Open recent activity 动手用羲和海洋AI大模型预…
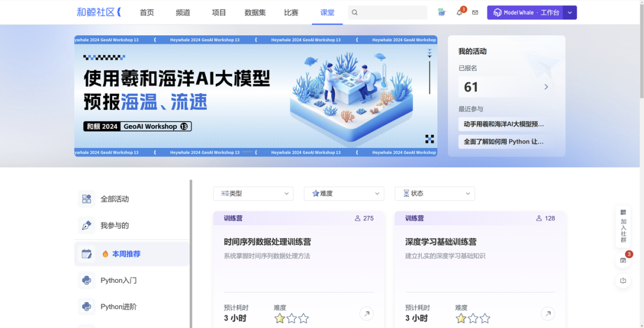Viewport: 644px width, 328px height. click(504, 124)
